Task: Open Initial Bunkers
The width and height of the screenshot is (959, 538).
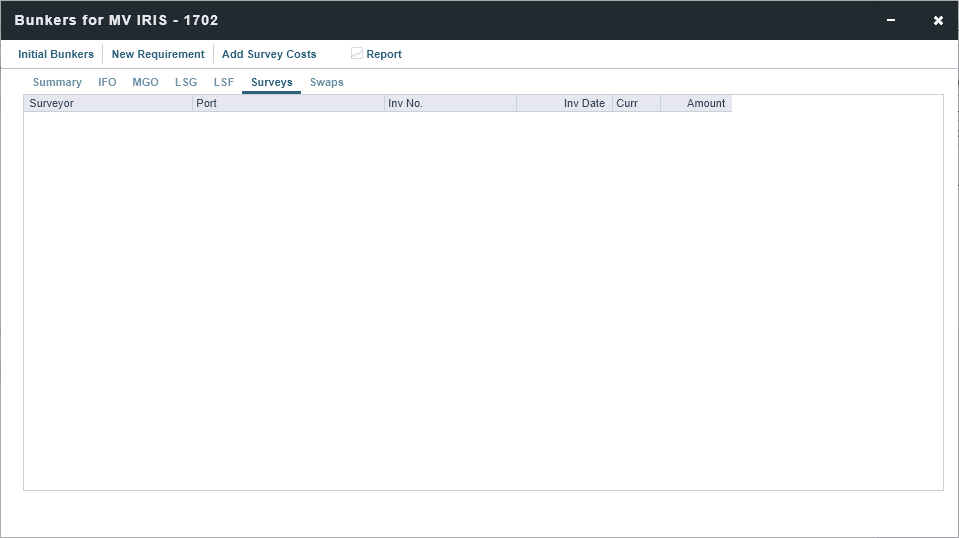Action: coord(56,54)
